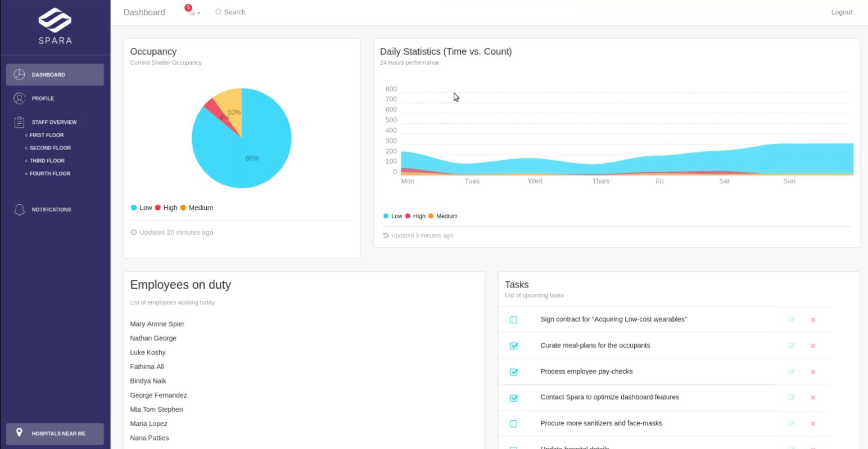Image resolution: width=868 pixels, height=449 pixels.
Task: Click the Staff Overview clipboard icon
Action: tap(19, 122)
